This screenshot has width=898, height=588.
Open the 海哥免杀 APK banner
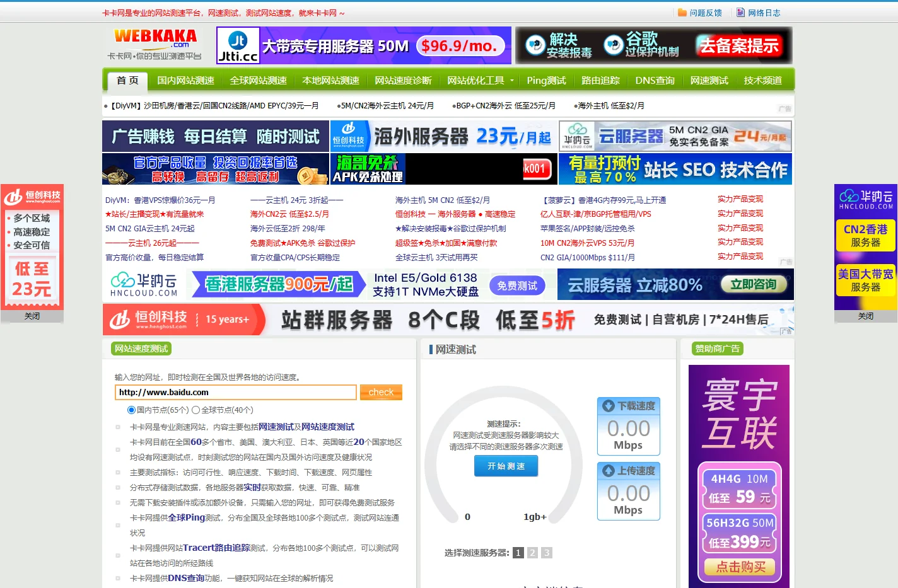pyautogui.click(x=443, y=169)
